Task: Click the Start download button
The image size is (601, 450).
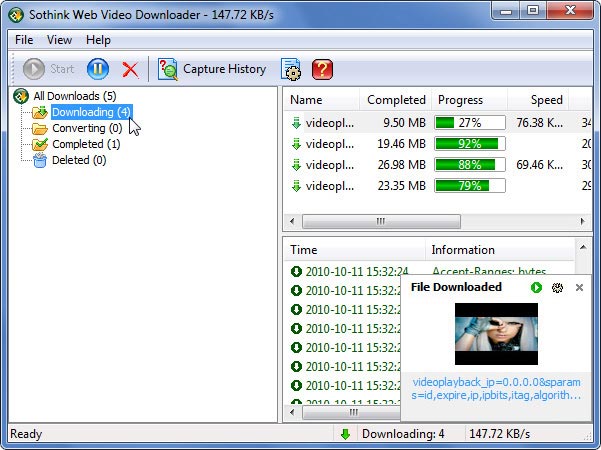Action: pyautogui.click(x=49, y=69)
